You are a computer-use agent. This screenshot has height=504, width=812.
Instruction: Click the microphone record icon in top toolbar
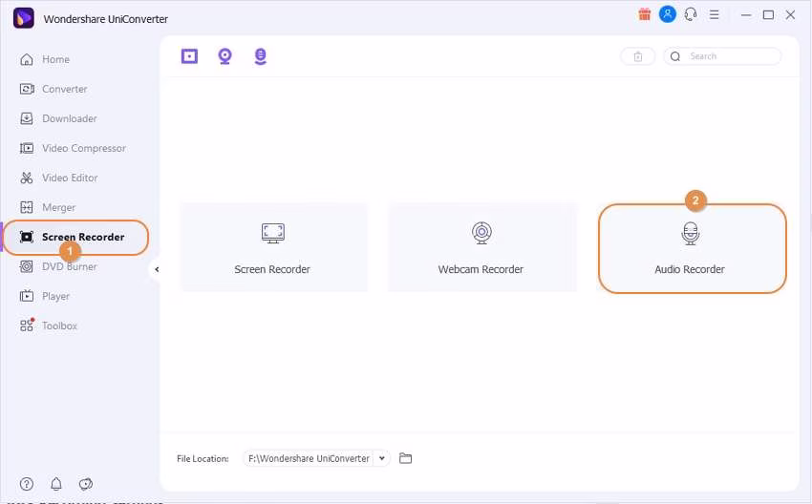[261, 56]
